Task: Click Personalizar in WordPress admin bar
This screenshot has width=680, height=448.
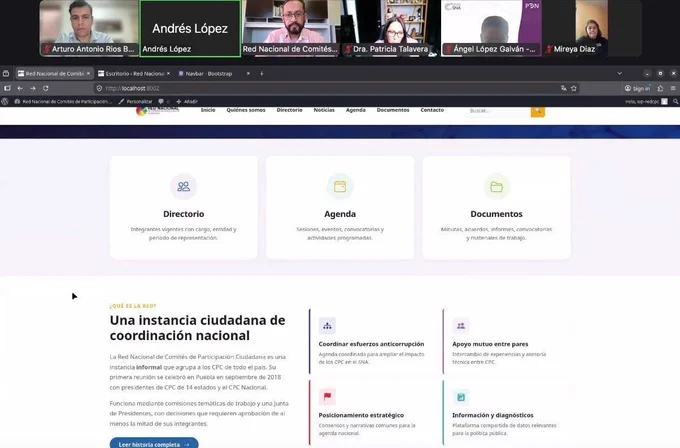Action: (135, 101)
